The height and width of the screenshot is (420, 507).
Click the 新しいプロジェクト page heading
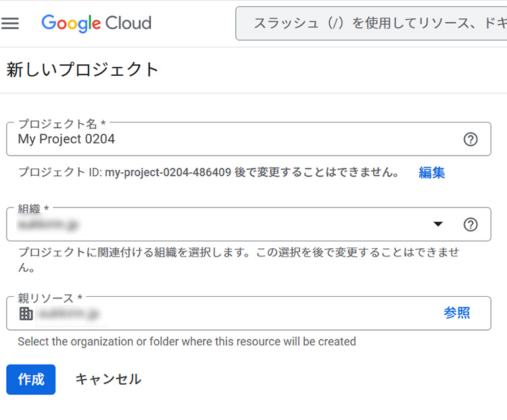82,70
